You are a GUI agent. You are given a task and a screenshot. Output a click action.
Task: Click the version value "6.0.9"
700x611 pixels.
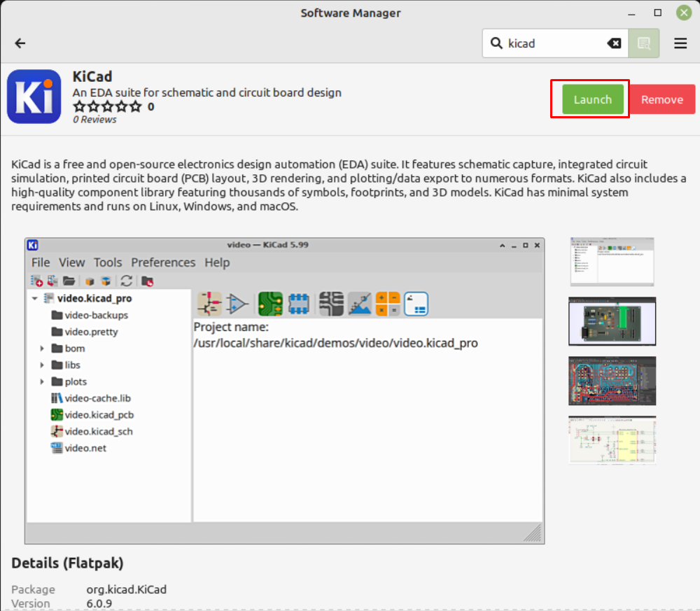pyautogui.click(x=99, y=603)
